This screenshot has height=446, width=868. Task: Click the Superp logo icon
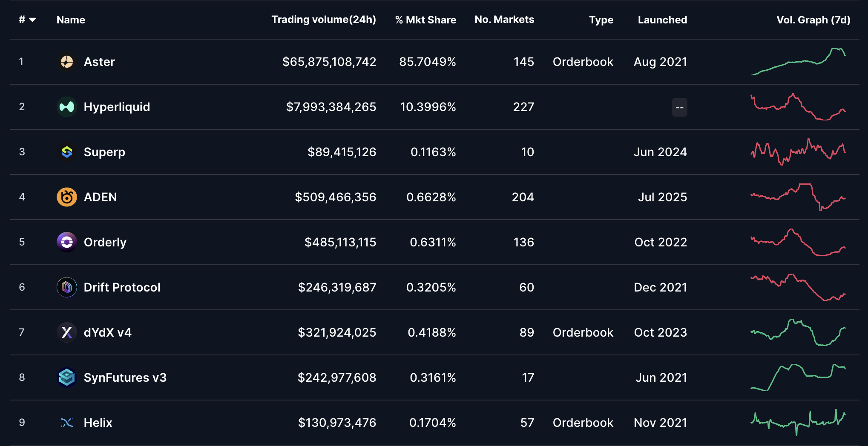[x=67, y=152]
